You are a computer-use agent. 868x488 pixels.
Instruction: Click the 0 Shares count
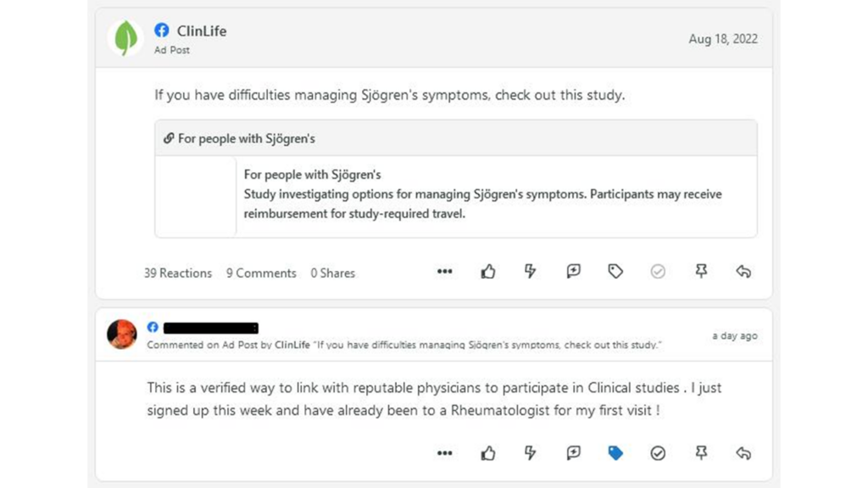pyautogui.click(x=332, y=274)
